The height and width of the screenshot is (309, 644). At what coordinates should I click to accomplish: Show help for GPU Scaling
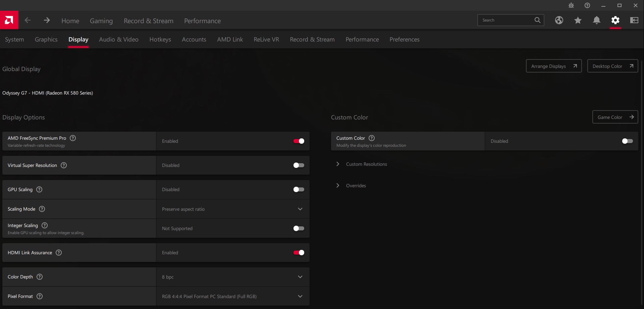[x=39, y=189]
